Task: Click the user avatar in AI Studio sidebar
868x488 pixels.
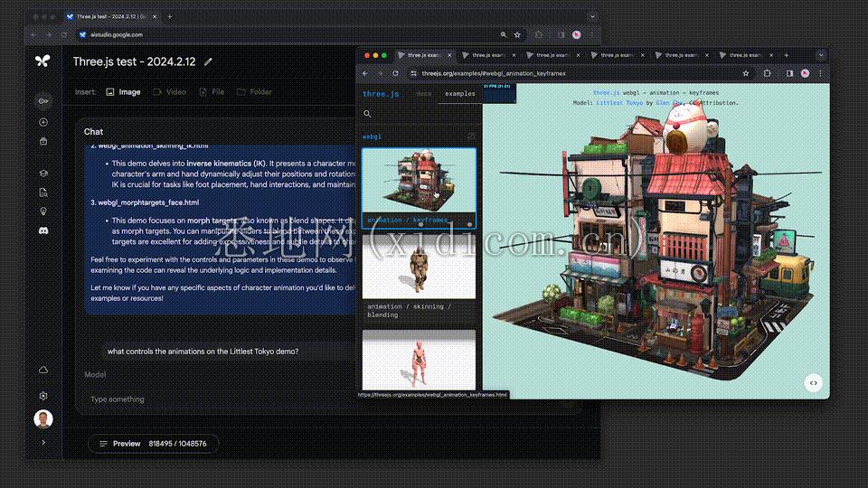Action: (43, 418)
